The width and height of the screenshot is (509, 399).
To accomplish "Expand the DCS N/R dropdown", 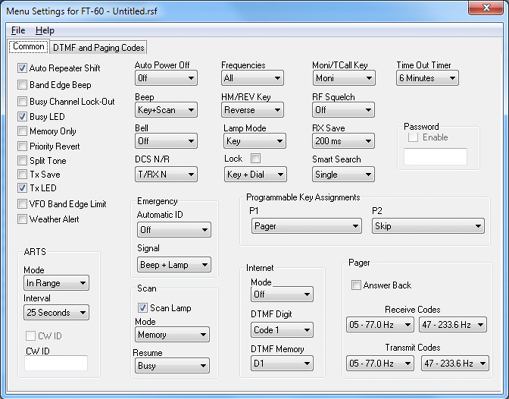I will click(x=166, y=174).
